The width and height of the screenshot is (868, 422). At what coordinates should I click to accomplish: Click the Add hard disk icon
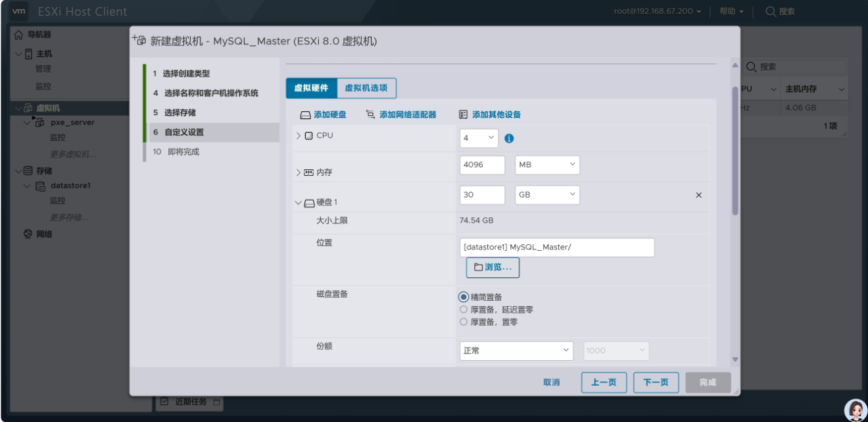pos(305,115)
